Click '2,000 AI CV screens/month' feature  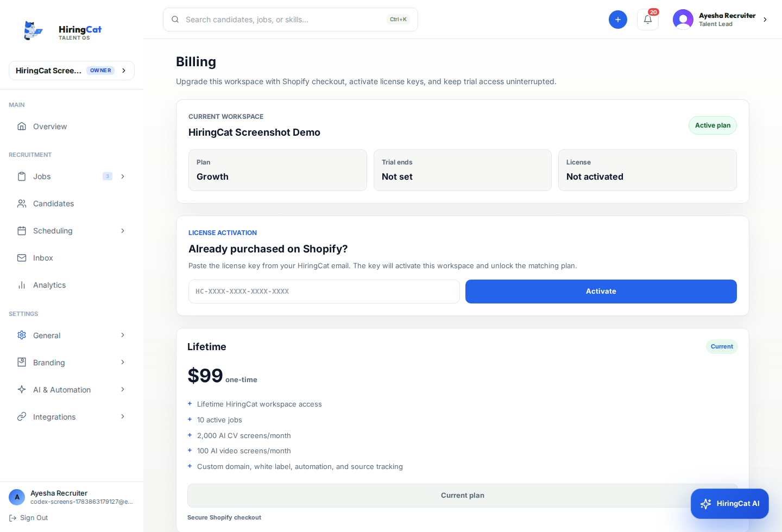click(244, 435)
